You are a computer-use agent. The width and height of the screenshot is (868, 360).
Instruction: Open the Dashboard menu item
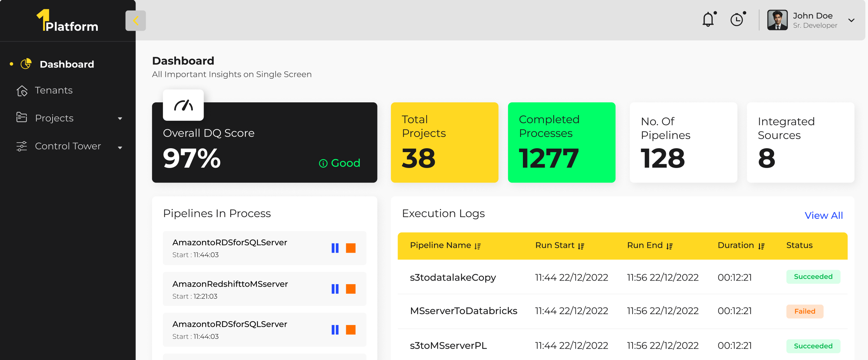pyautogui.click(x=67, y=64)
